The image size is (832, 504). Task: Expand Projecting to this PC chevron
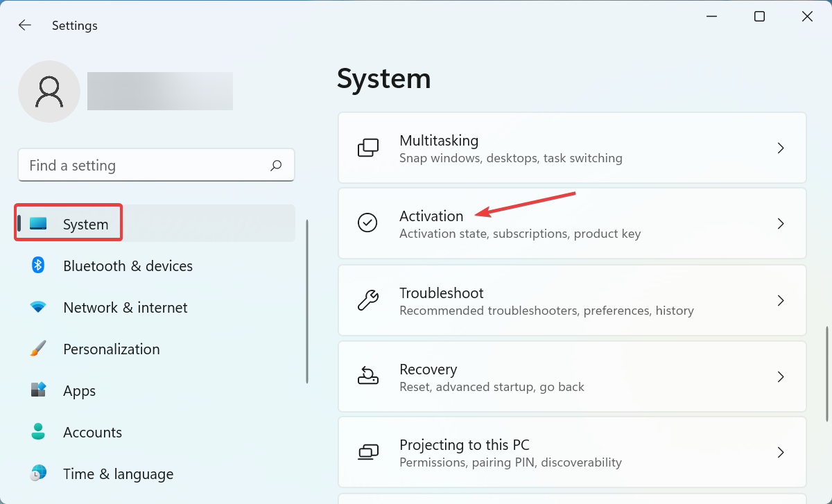781,452
